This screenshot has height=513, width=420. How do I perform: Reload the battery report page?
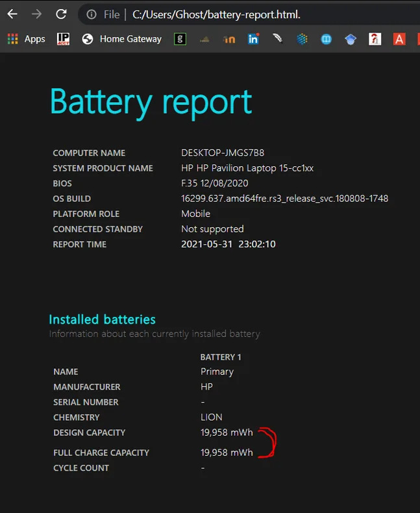tap(61, 14)
